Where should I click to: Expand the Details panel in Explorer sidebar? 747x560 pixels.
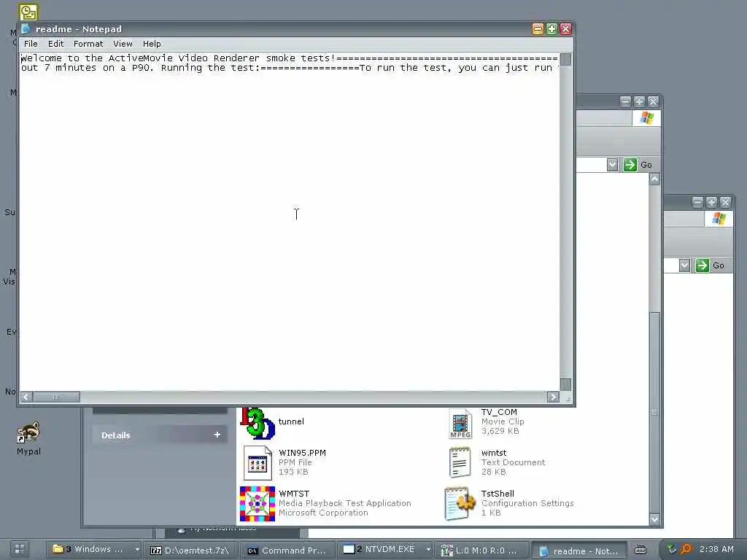[217, 435]
